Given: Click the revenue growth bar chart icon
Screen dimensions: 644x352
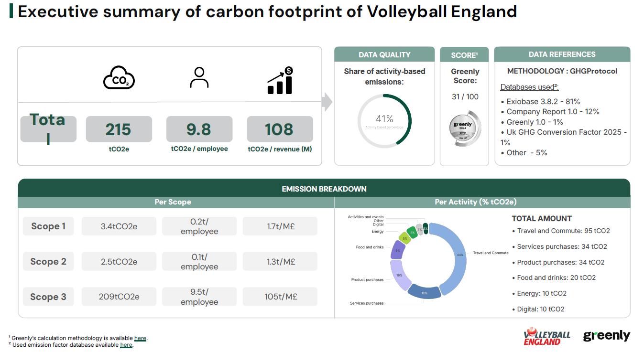Looking at the screenshot, I should (x=280, y=80).
